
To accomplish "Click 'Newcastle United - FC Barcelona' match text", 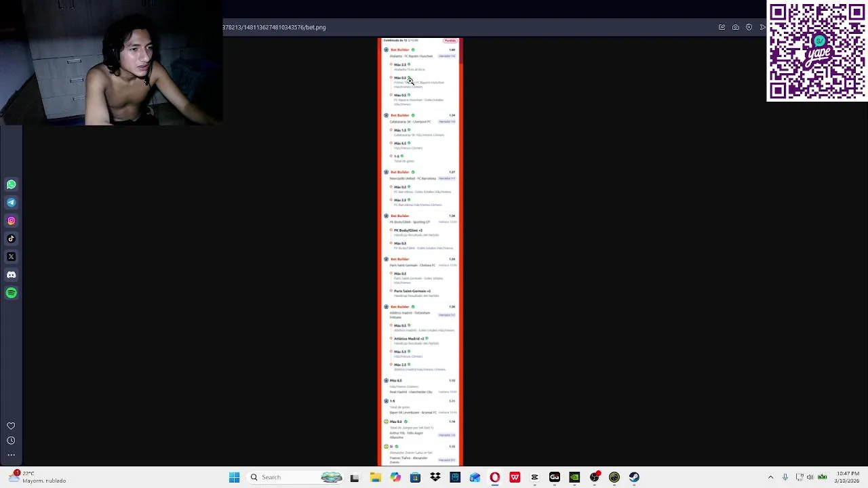I will coord(412,178).
